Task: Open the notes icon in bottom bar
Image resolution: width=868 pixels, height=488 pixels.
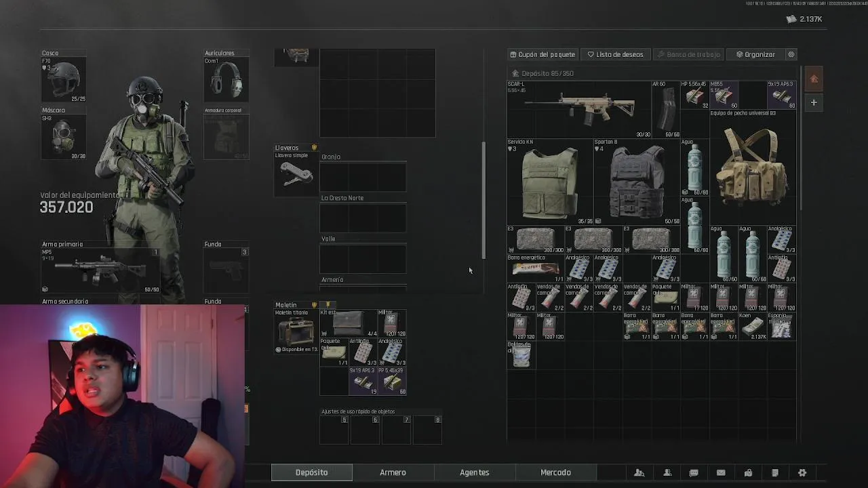Action: (775, 472)
